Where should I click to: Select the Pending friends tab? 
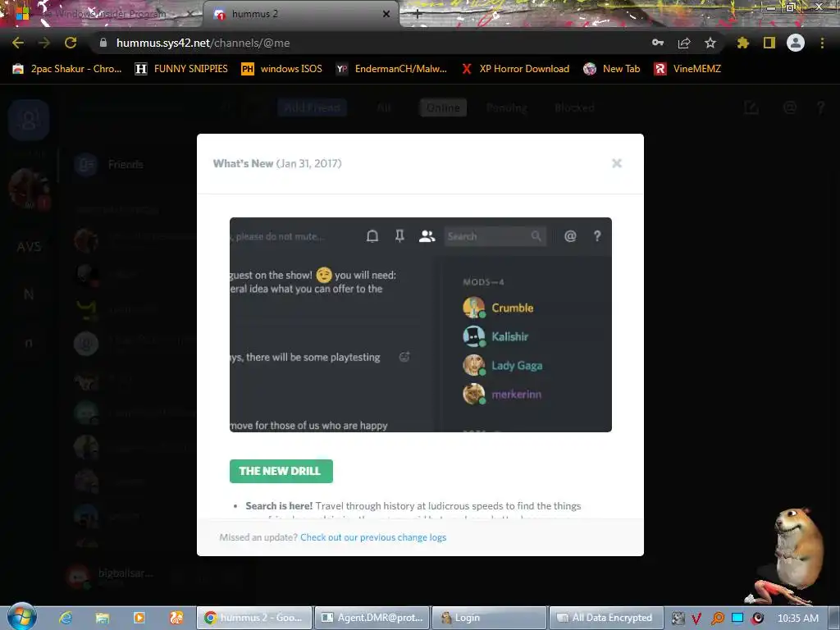tap(507, 107)
